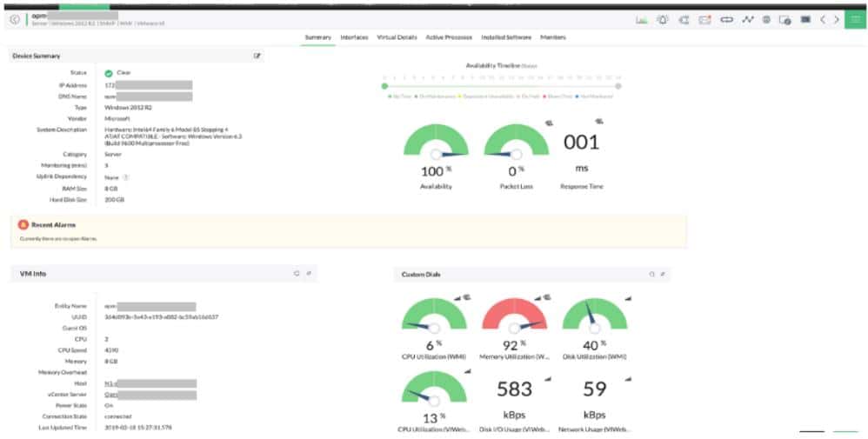
Task: Edit Device Summary using pencil icon
Action: click(x=257, y=56)
